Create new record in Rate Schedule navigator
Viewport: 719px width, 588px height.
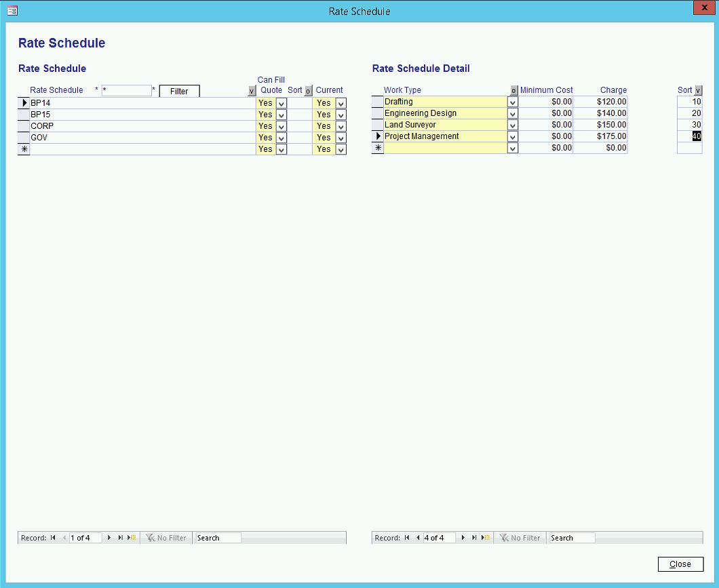(x=132, y=538)
